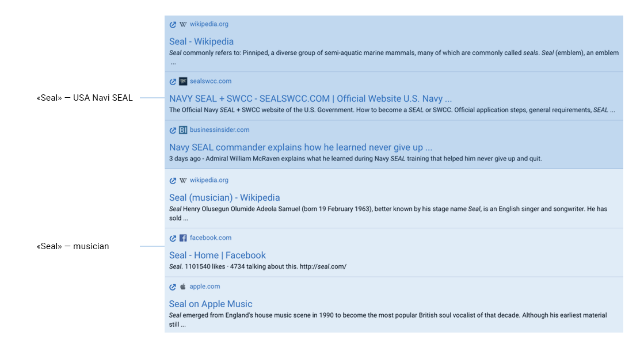Click the sealswcc.com site favicon
644x355 pixels.
click(183, 81)
